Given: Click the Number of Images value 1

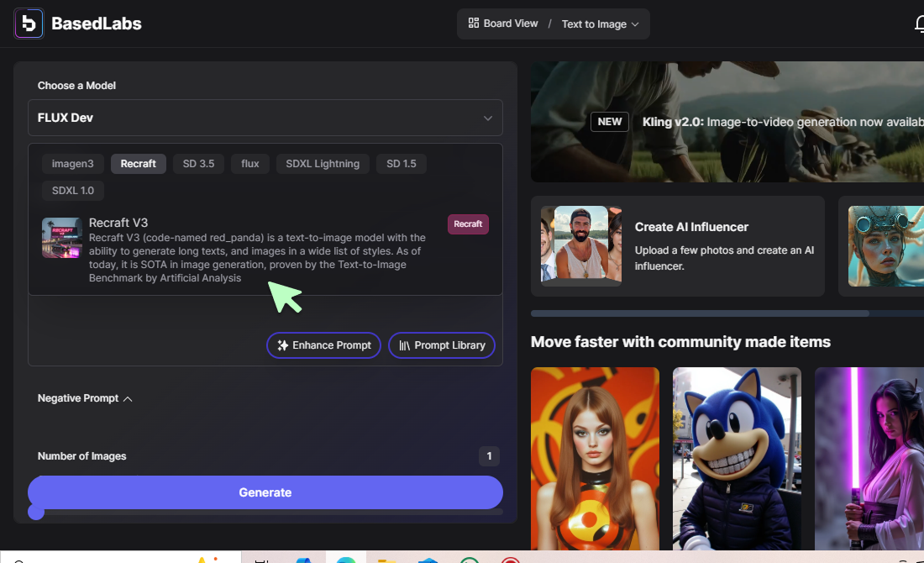Looking at the screenshot, I should pos(489,455).
